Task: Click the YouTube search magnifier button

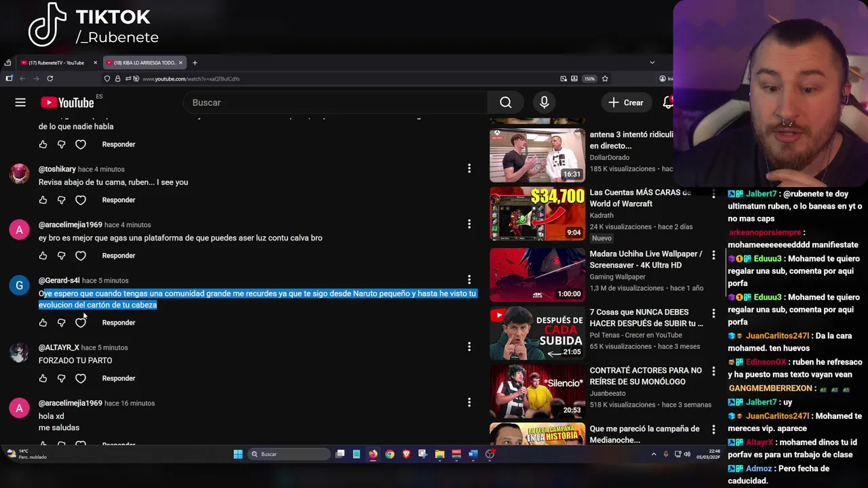Action: click(505, 102)
